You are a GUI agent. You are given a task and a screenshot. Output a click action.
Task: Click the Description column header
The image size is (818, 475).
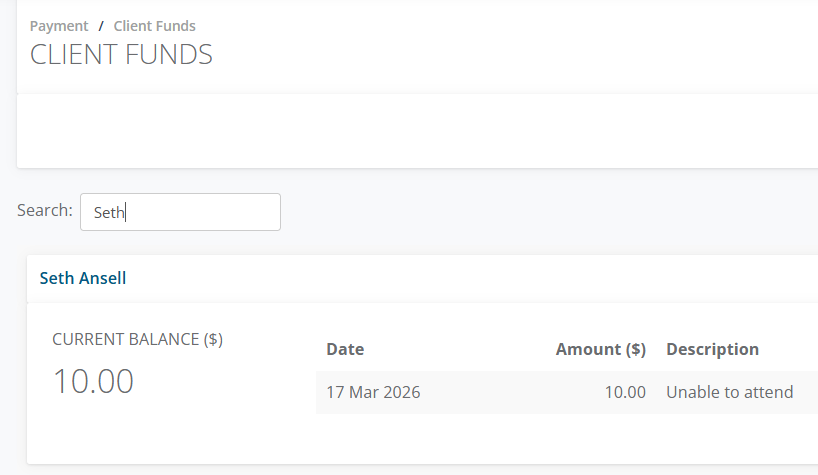[712, 349]
